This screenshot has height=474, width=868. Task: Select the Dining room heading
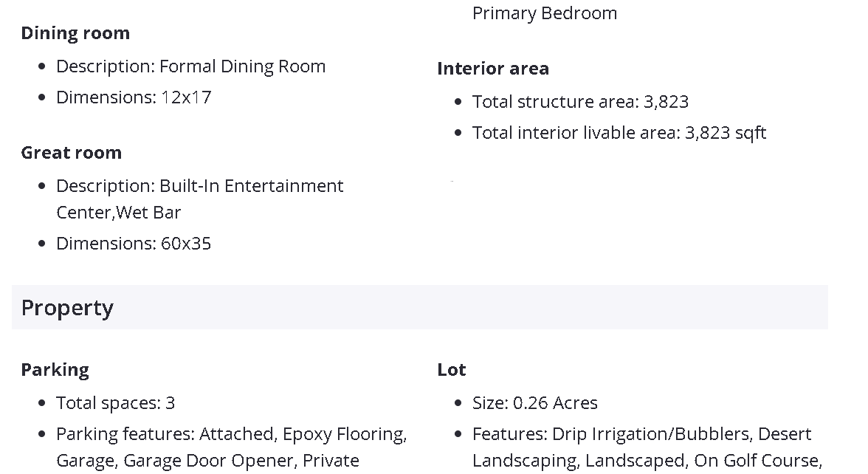pos(75,33)
